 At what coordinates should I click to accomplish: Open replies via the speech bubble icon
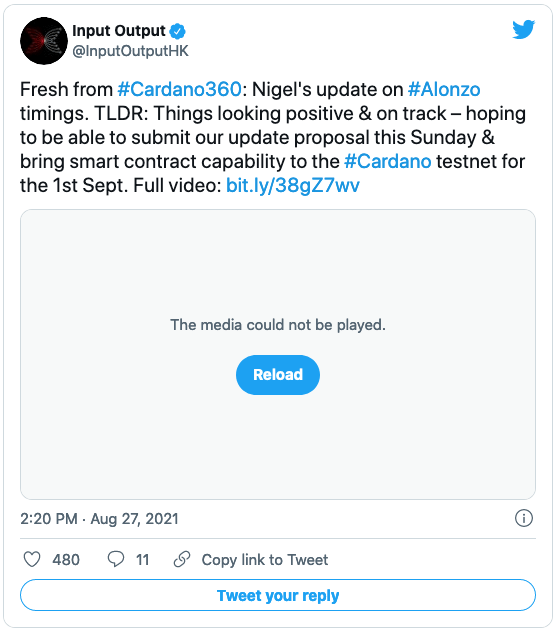click(x=115, y=559)
